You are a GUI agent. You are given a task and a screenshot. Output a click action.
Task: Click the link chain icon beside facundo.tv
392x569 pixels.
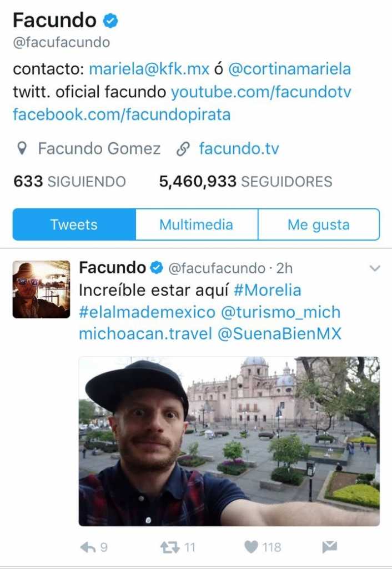[183, 149]
